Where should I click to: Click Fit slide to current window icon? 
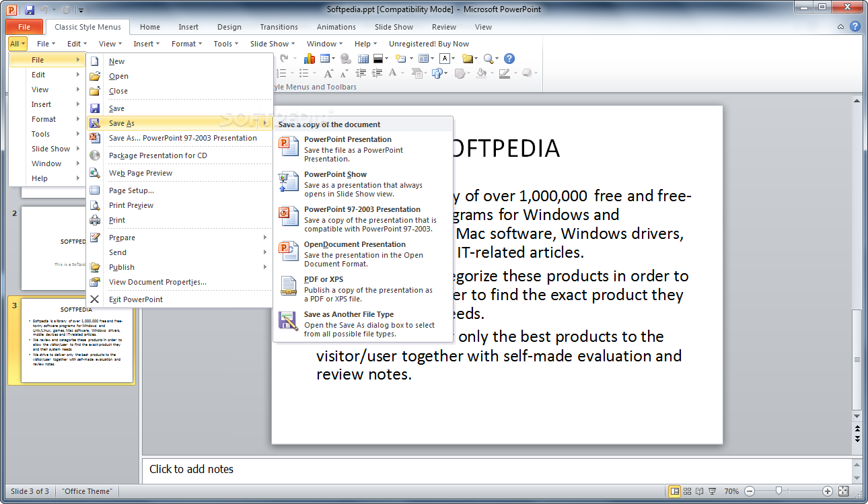(x=844, y=491)
